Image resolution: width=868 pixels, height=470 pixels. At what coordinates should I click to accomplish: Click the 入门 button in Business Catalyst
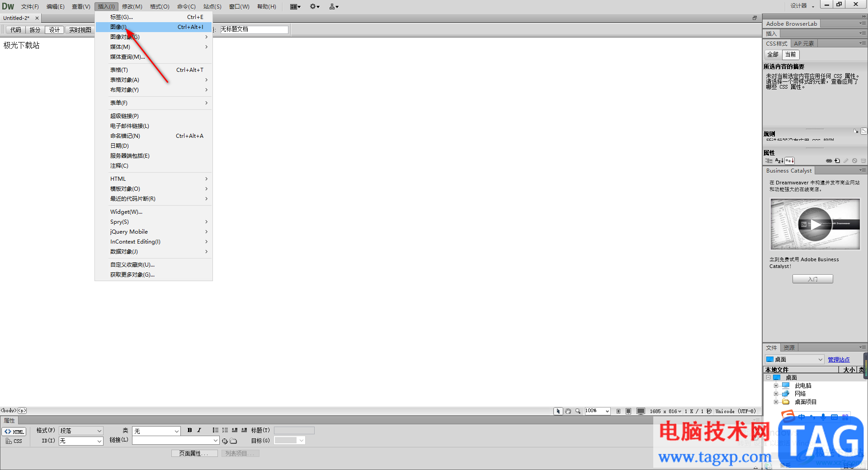[x=812, y=279]
